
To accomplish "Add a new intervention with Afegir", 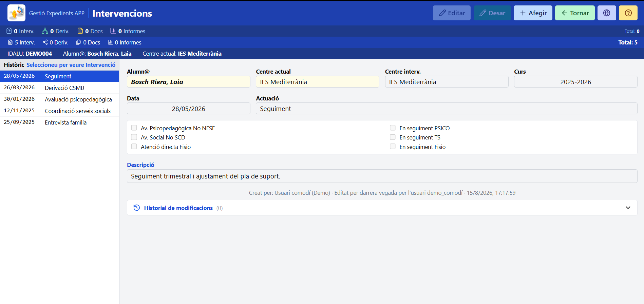I will tap(533, 13).
